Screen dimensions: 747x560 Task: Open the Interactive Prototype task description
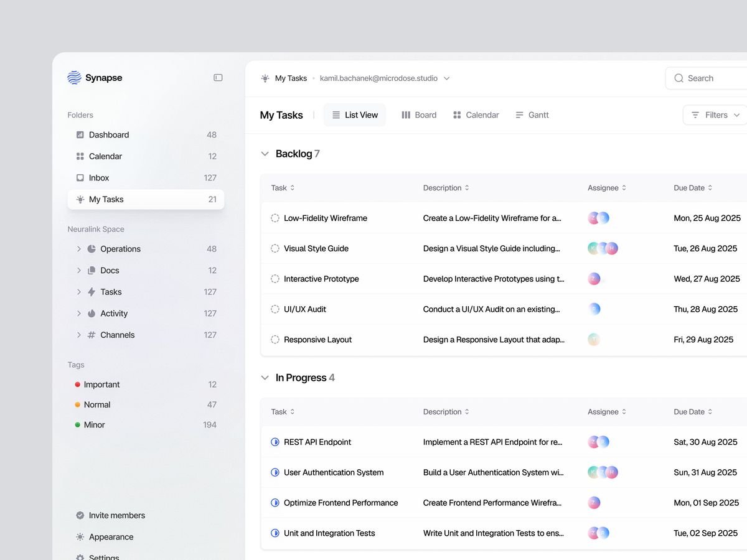[x=494, y=279]
